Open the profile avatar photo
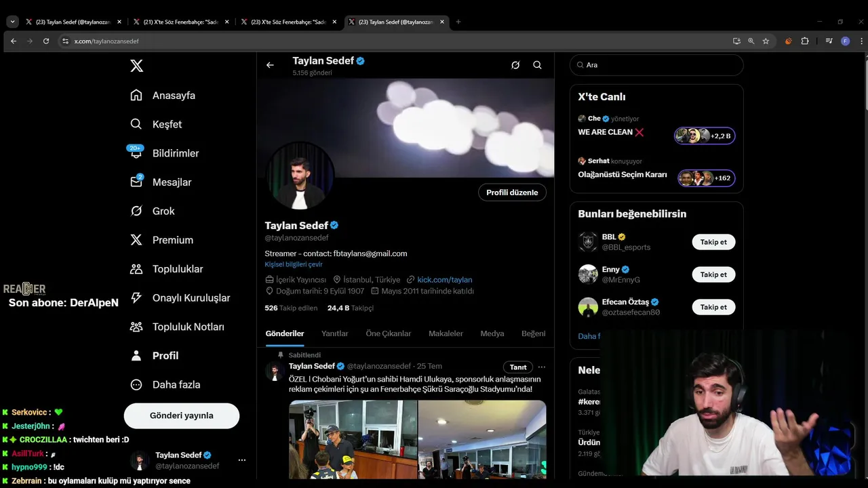 click(299, 177)
